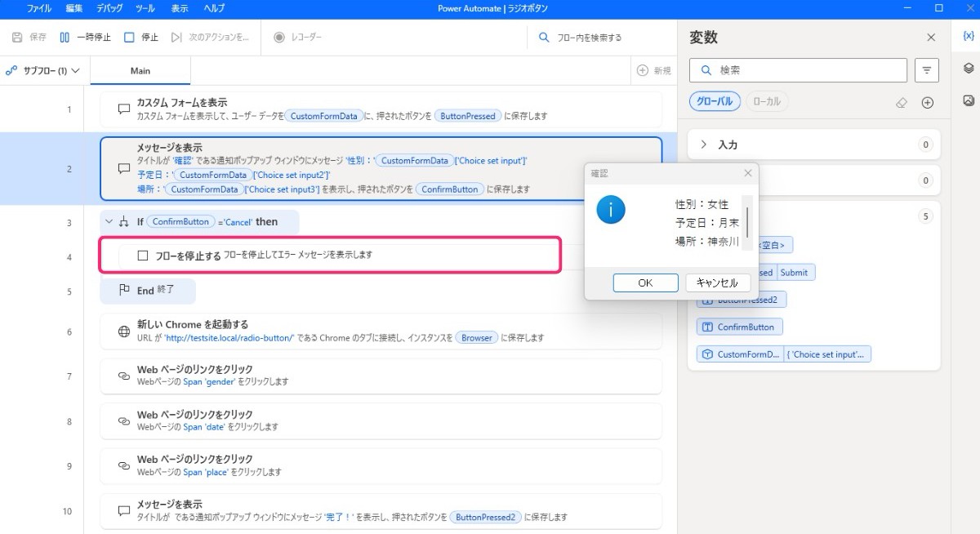Open the 表示 menu

[179, 8]
